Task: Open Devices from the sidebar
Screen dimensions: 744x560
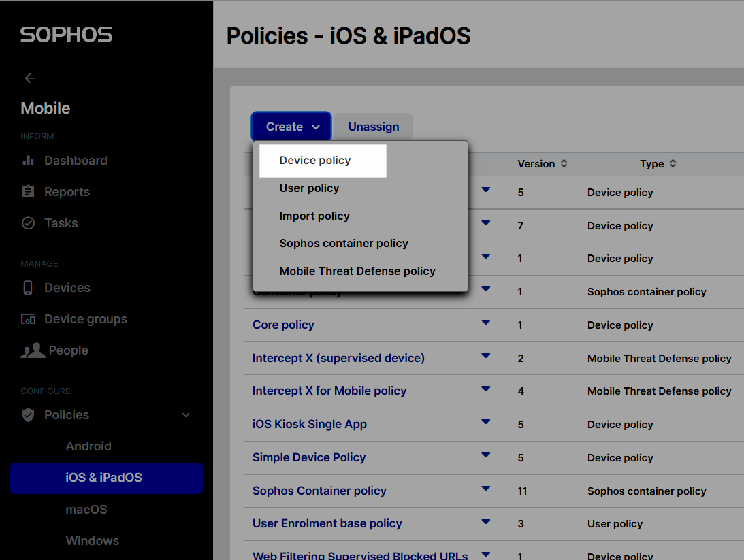Action: point(67,288)
